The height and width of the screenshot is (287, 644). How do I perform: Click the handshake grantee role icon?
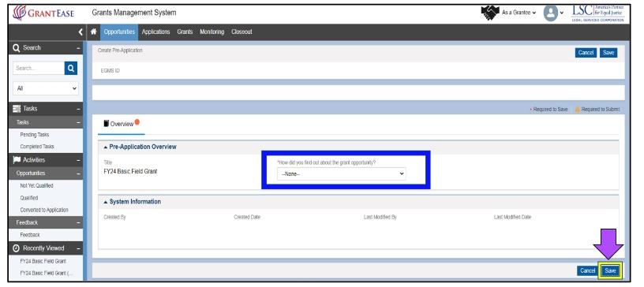[489, 13]
